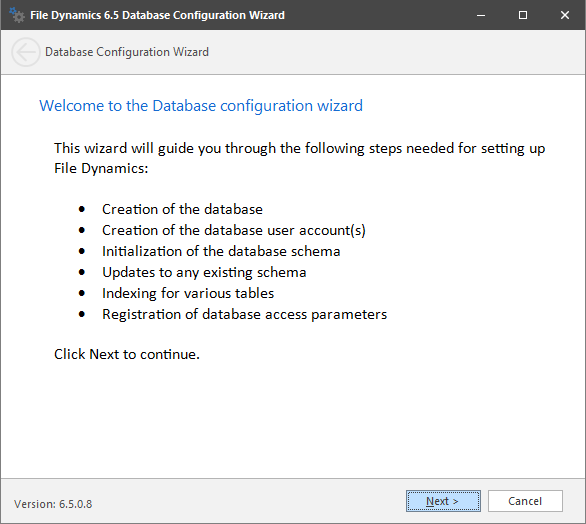
Task: Click the File Dynamics 6.5 title bar text
Action: (157, 15)
